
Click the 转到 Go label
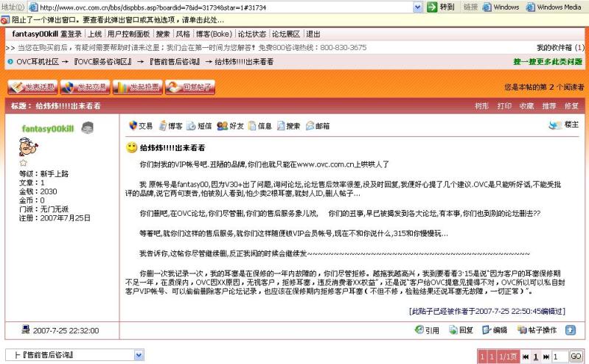tap(447, 7)
